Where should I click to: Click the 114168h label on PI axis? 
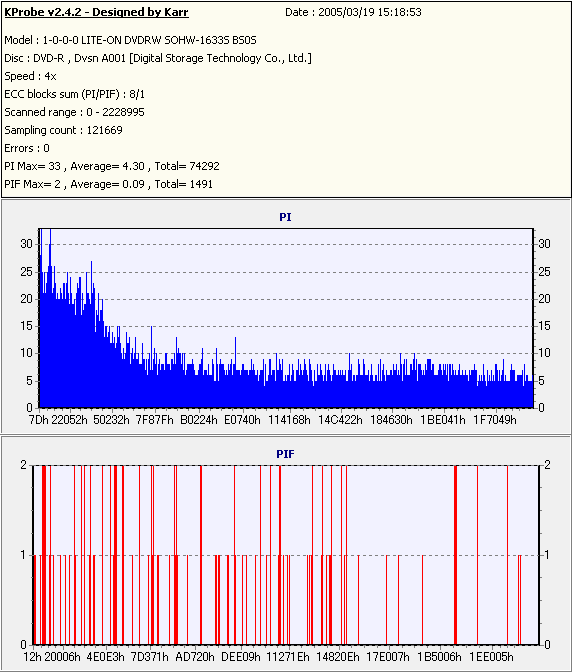click(x=289, y=420)
